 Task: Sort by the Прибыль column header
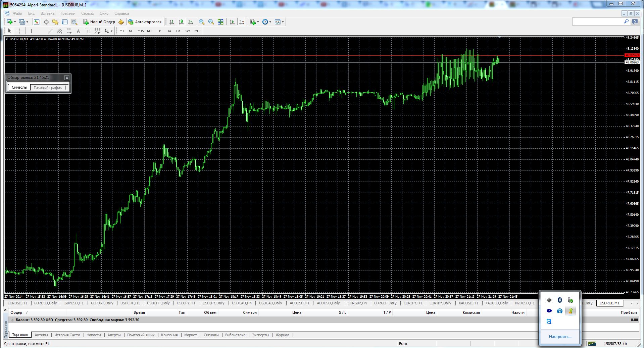pyautogui.click(x=629, y=312)
